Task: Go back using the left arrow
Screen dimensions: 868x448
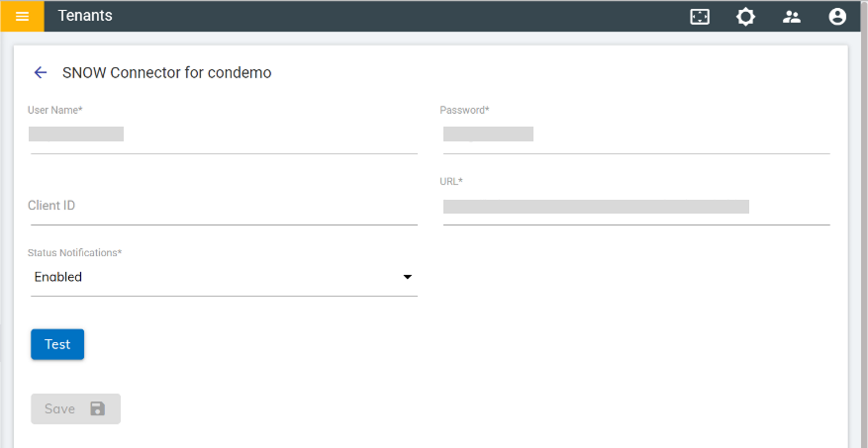Action: 41,72
